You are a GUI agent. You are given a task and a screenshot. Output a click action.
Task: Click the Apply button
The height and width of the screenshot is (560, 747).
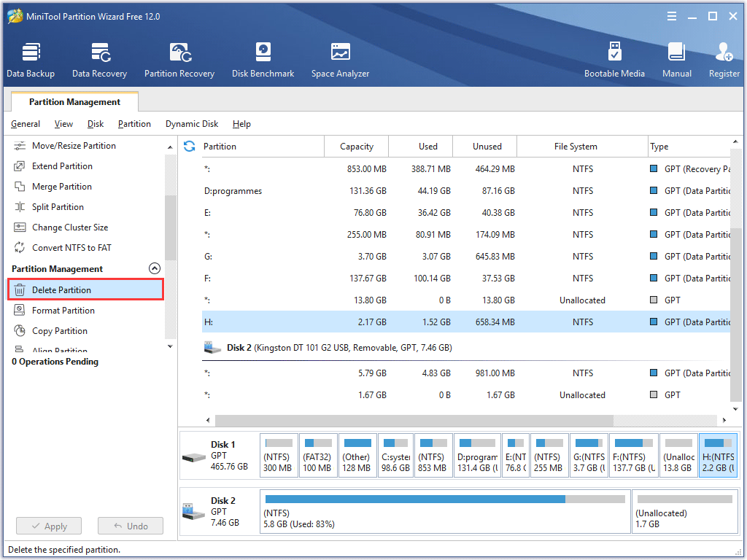(49, 526)
